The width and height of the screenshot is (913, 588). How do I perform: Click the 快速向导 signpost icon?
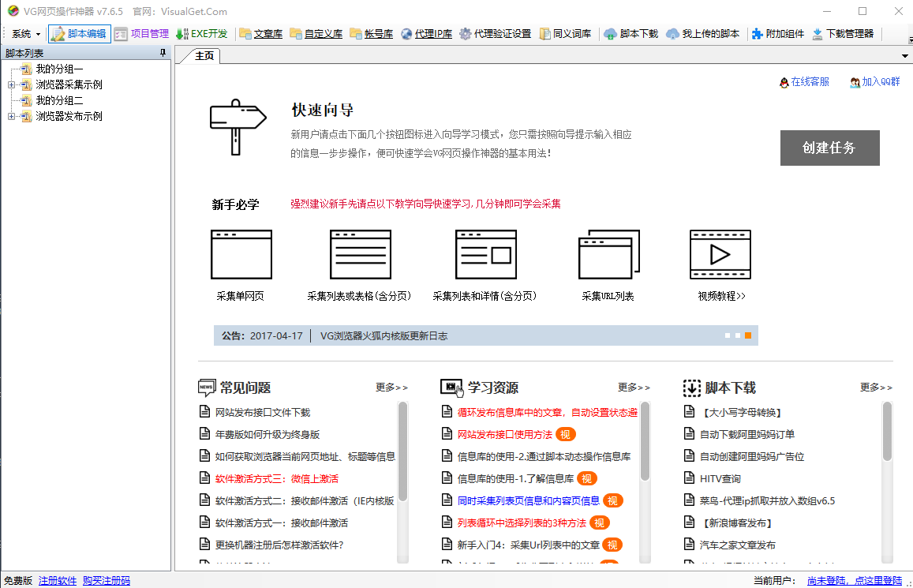(x=238, y=127)
